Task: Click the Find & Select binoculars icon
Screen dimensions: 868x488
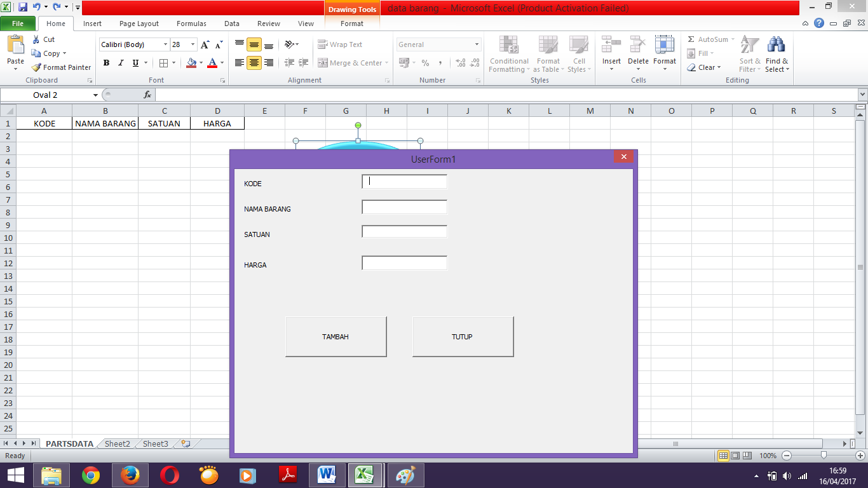Action: point(776,44)
